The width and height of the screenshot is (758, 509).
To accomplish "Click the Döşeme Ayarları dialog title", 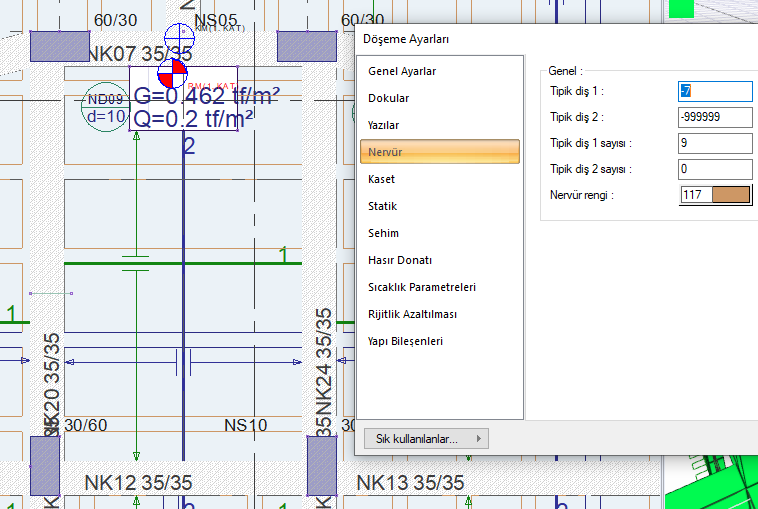I will coord(406,39).
